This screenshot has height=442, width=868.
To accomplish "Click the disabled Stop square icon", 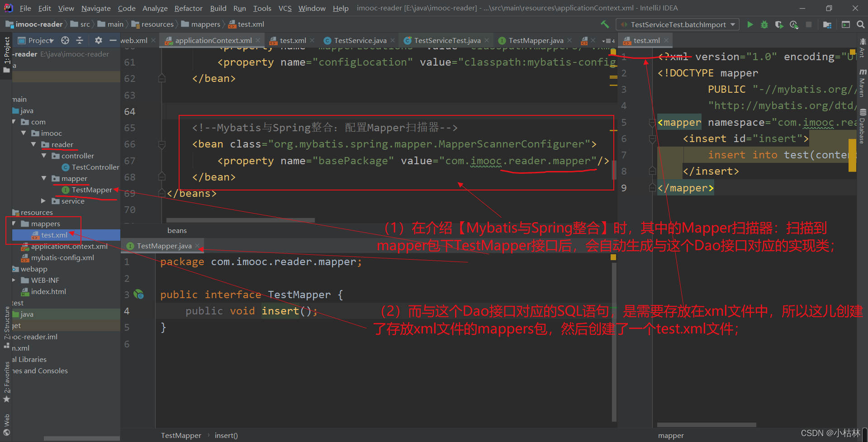I will pyautogui.click(x=809, y=24).
